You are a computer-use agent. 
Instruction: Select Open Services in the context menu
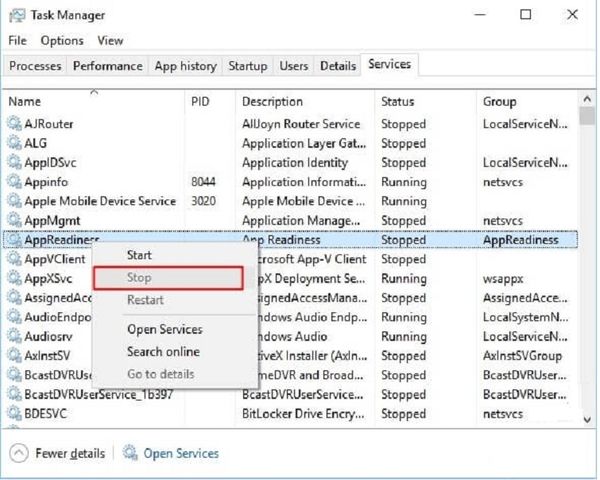(164, 329)
